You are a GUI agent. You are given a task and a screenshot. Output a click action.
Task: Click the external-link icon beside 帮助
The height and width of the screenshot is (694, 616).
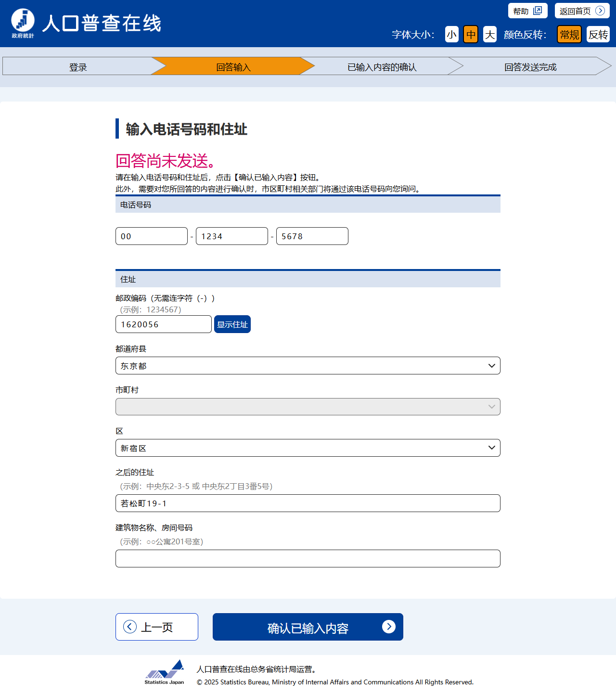point(538,11)
